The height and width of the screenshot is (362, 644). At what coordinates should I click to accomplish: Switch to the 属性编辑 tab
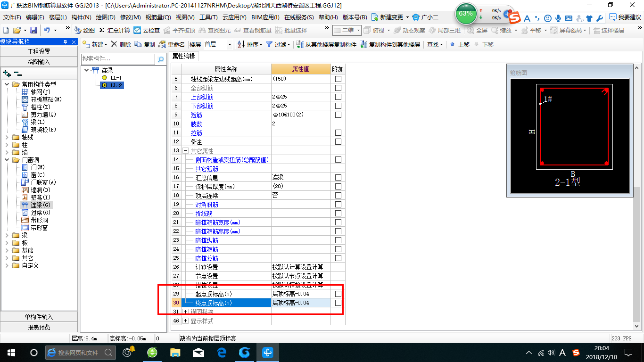pos(184,56)
